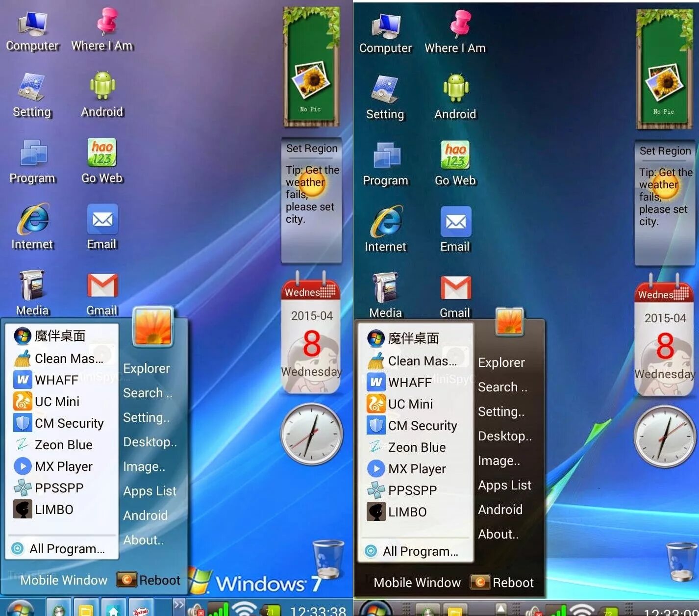
Task: Launch hao123 Go Web icon, left desktop
Action: [102, 153]
